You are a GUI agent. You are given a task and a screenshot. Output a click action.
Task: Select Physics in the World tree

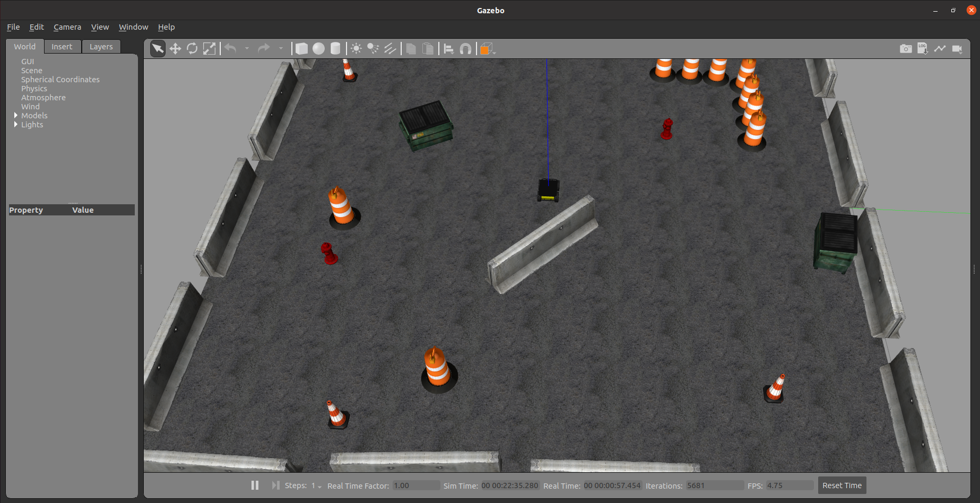coord(34,89)
